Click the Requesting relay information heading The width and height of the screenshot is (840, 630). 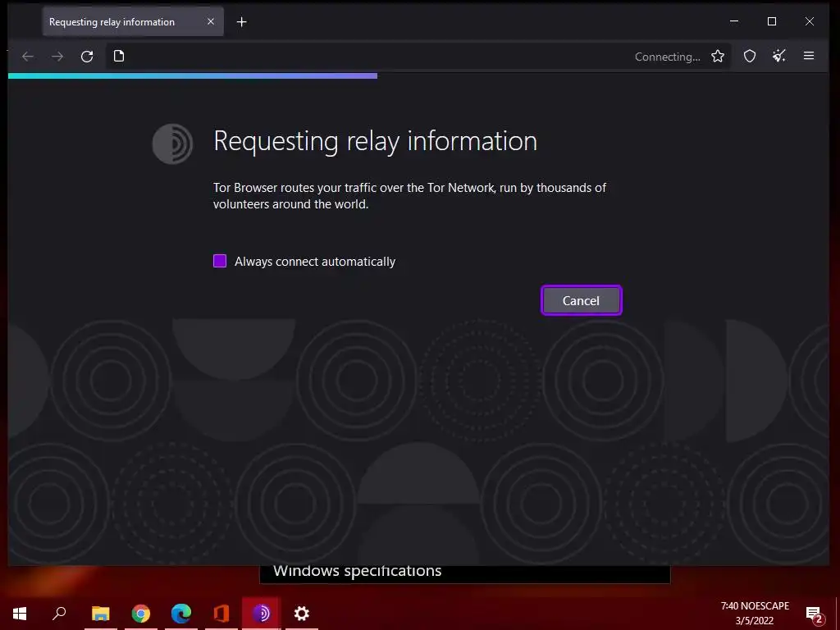[x=375, y=141]
